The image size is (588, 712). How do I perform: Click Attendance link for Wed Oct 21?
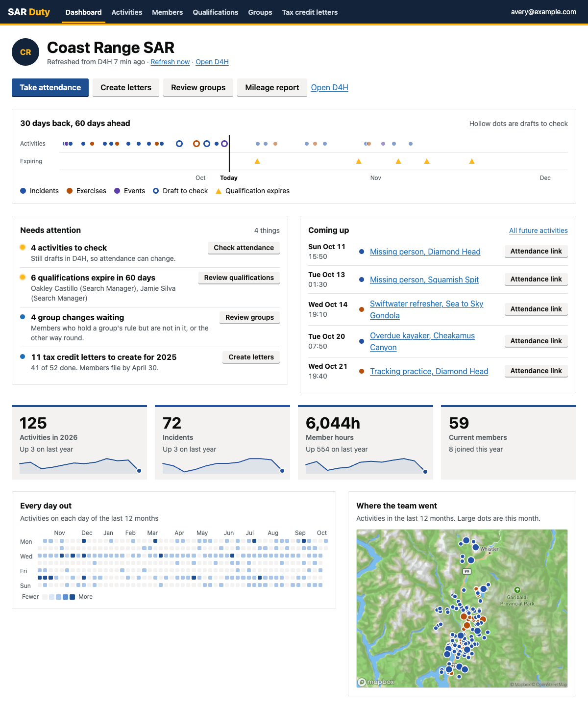[536, 371]
